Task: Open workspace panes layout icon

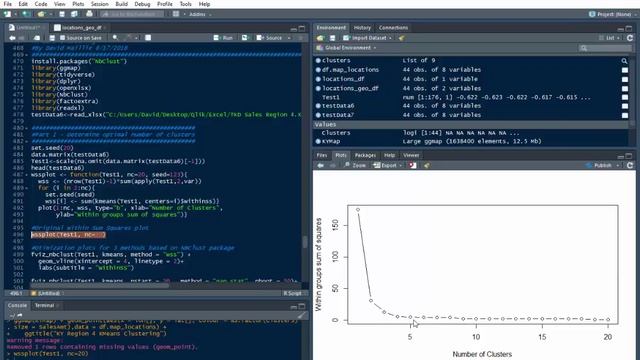Action: click(x=176, y=14)
